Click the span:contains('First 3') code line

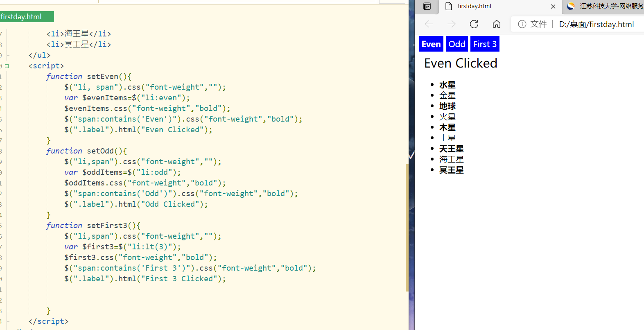coord(190,268)
